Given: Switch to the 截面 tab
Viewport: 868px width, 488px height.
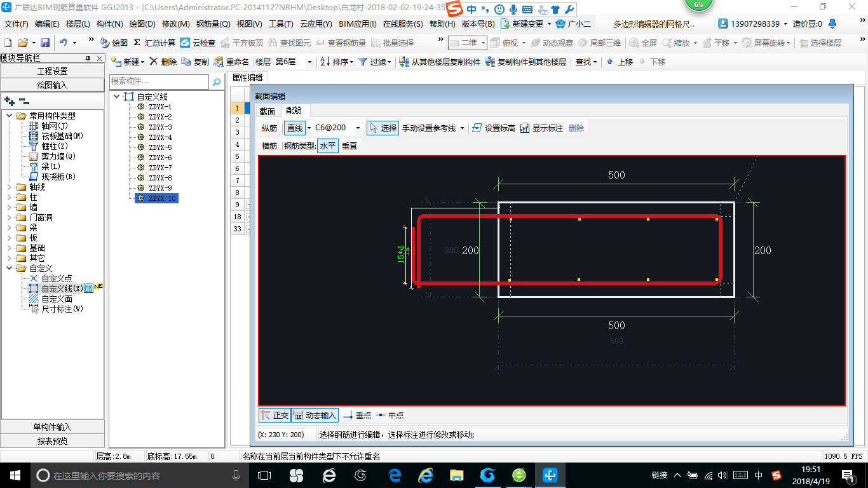Looking at the screenshot, I should 268,111.
